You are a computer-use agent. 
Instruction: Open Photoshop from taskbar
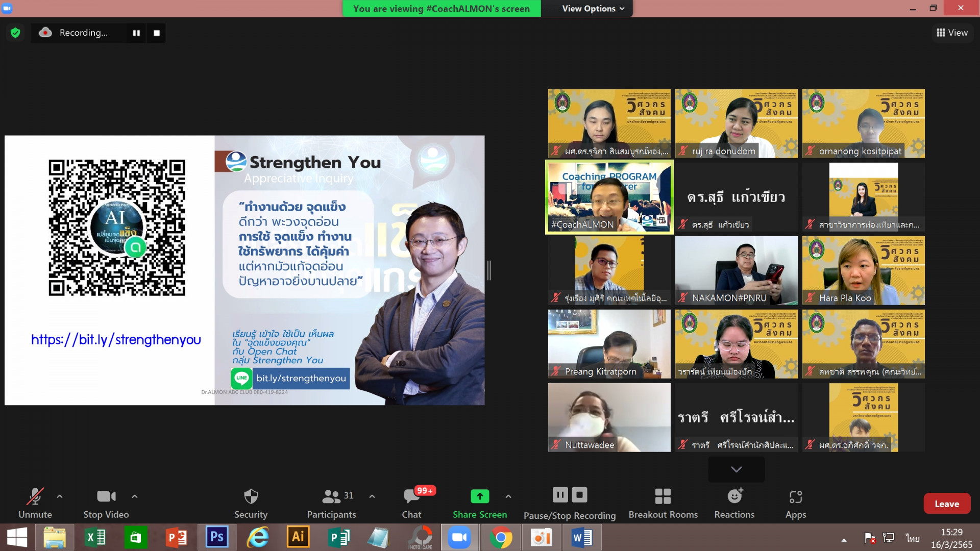(x=216, y=538)
